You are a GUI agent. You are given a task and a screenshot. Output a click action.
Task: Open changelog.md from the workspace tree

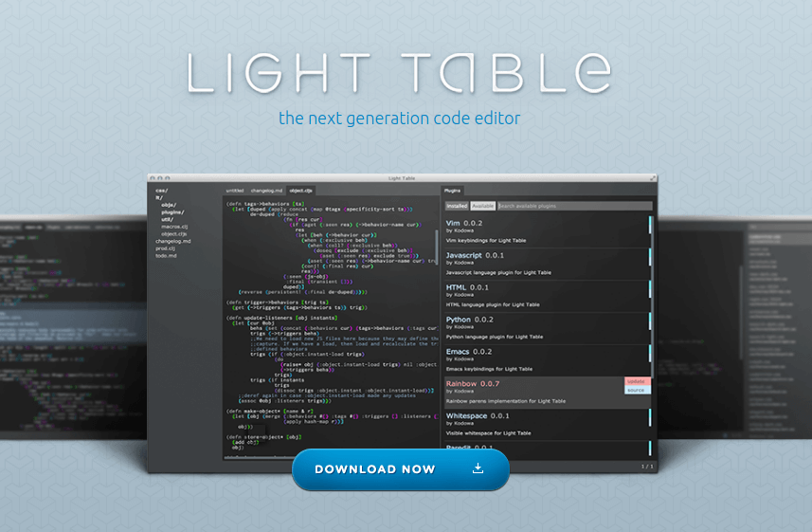tap(173, 241)
